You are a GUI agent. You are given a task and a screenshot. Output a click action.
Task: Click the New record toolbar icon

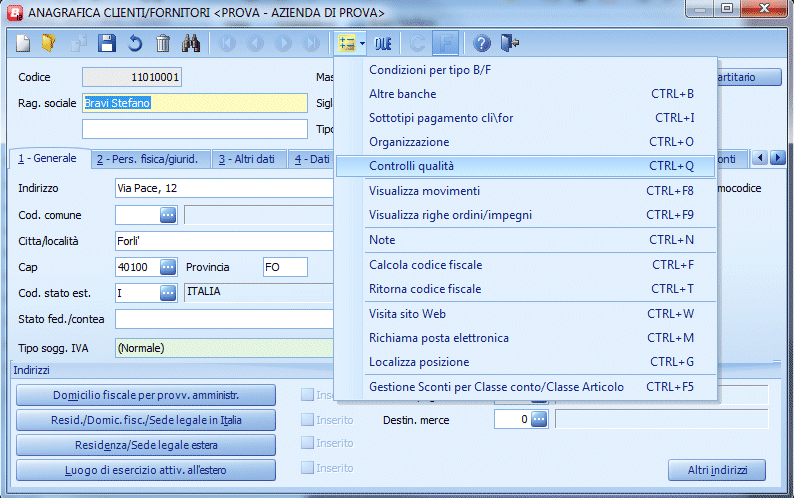click(23, 44)
